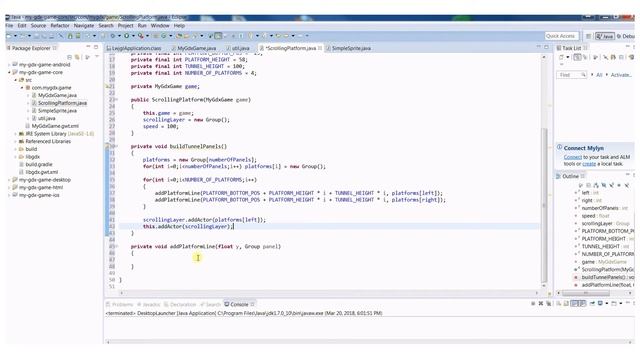
Task: Expand Referenced Libraries node
Action: tap(16, 142)
